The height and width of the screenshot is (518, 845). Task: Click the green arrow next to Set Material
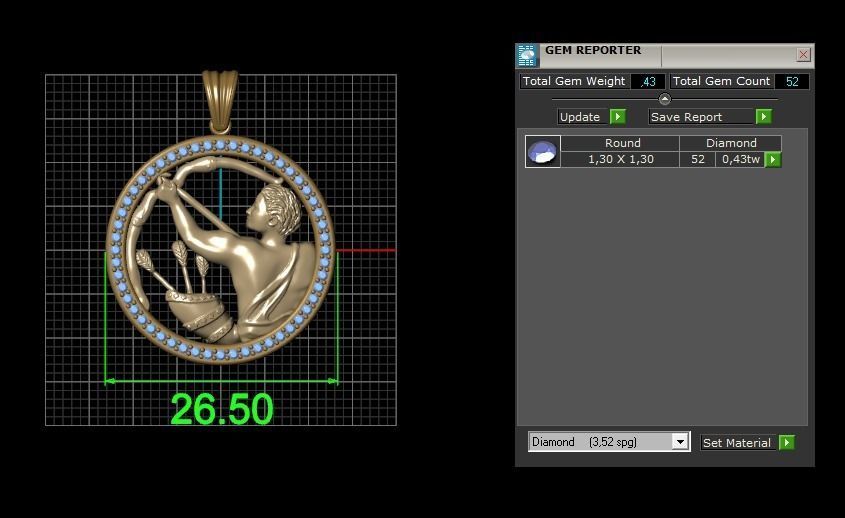click(787, 443)
